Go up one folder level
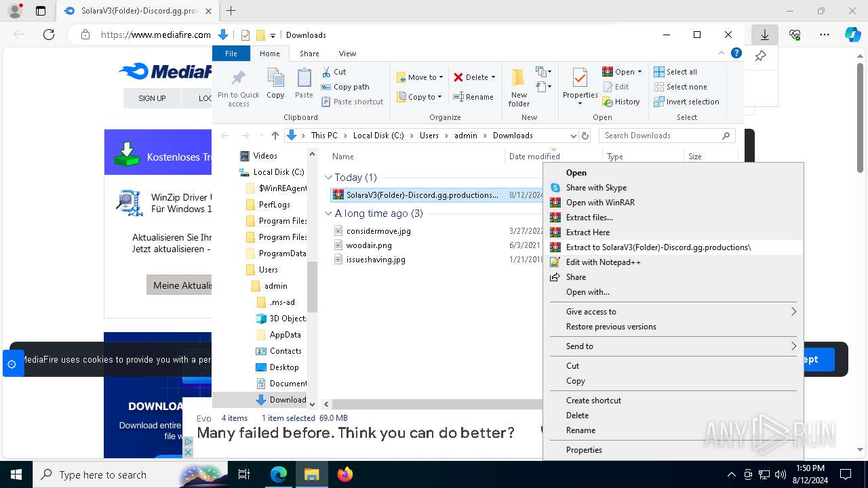The height and width of the screenshot is (488, 868). [275, 136]
